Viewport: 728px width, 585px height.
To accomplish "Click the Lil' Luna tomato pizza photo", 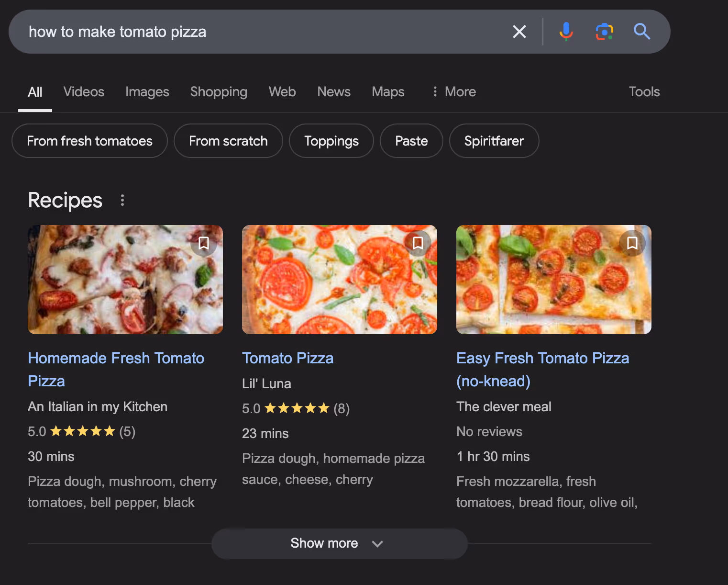I will pyautogui.click(x=340, y=280).
